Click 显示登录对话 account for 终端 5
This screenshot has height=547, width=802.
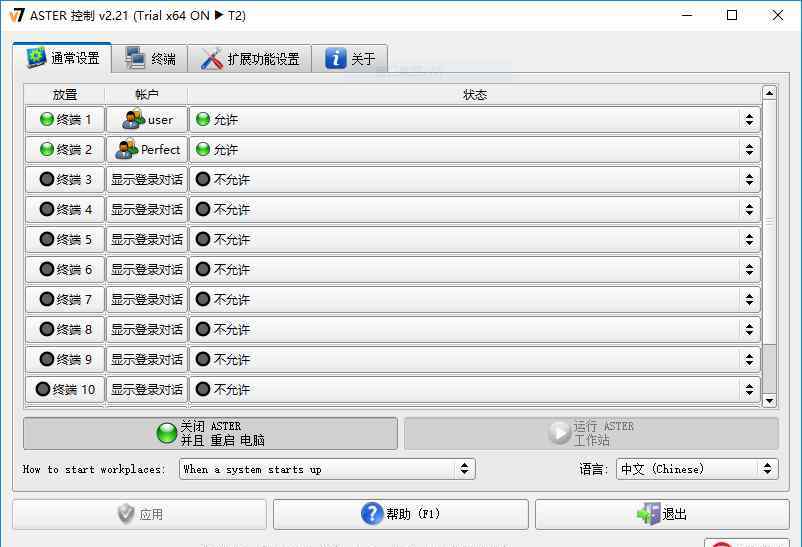[x=147, y=239]
